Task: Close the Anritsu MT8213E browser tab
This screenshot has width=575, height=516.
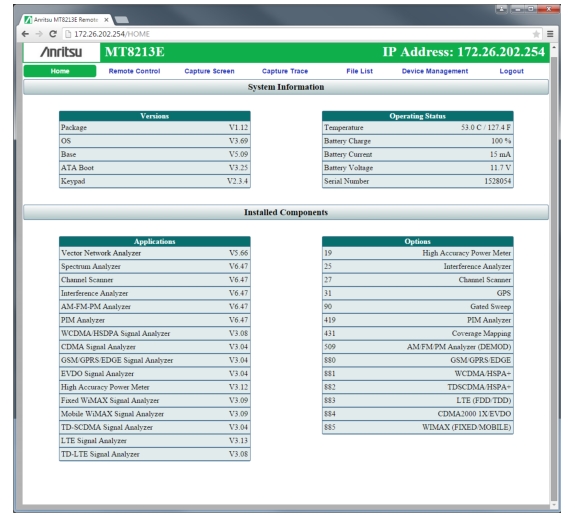Action: click(x=106, y=20)
